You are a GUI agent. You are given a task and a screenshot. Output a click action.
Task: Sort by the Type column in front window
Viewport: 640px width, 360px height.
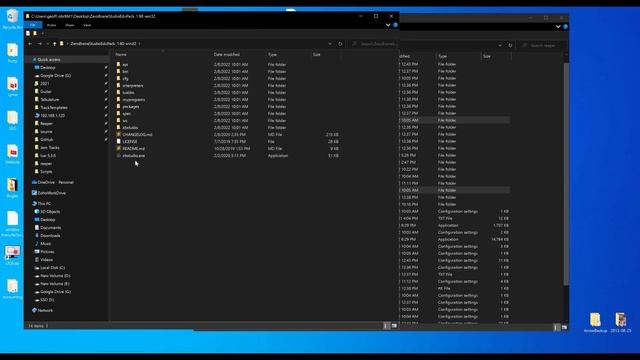(x=272, y=54)
